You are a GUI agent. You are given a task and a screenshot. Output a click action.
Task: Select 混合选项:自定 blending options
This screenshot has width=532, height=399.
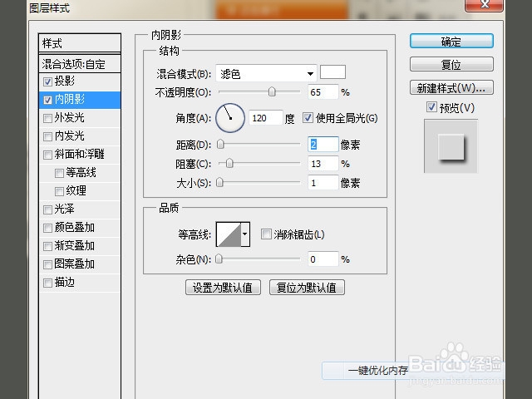coord(80,63)
